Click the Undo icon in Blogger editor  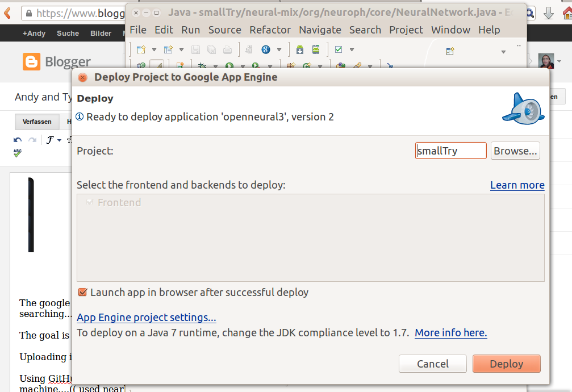(x=16, y=140)
